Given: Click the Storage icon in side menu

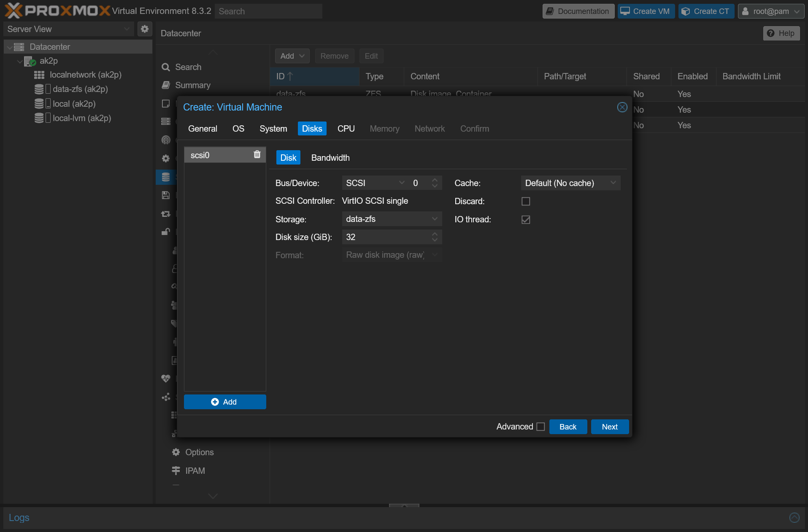Looking at the screenshot, I should (x=166, y=177).
